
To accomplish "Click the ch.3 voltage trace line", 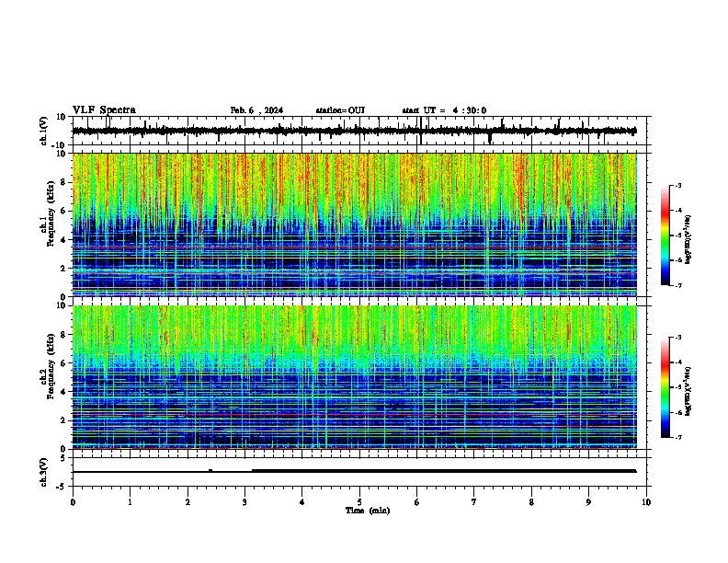I will pyautogui.click(x=354, y=471).
